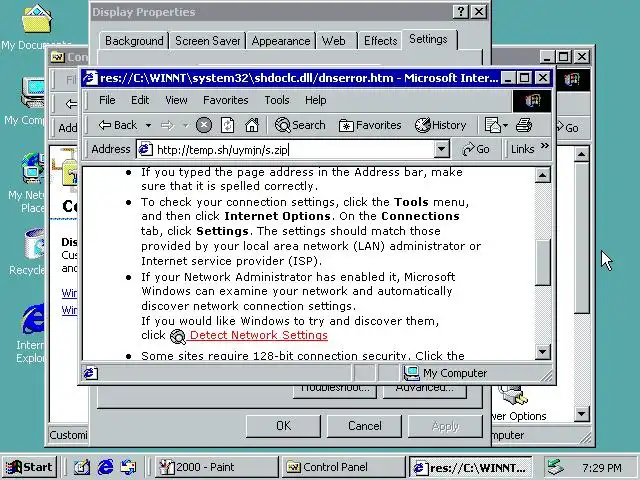Click the page icon in the Address bar
Viewport: 640px width, 480px height.
(x=145, y=149)
